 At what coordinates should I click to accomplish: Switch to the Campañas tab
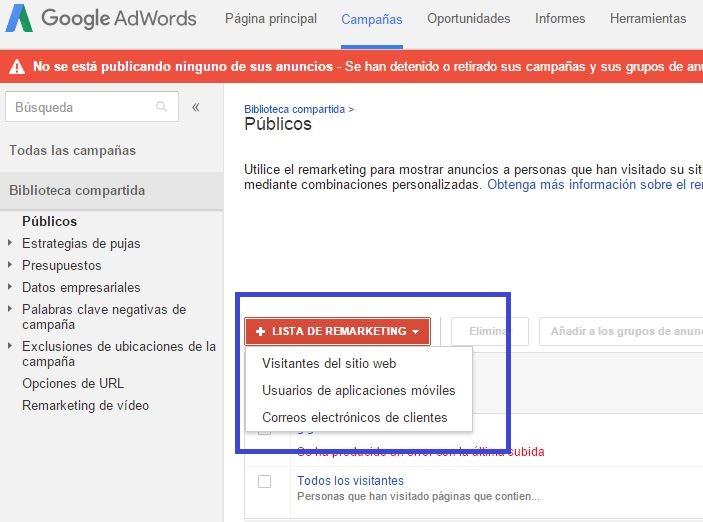pyautogui.click(x=372, y=19)
